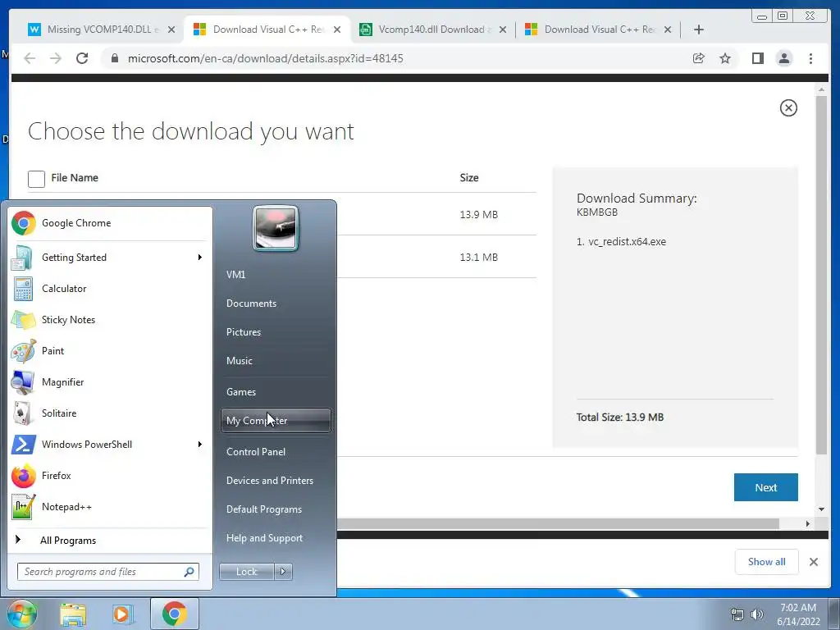The width and height of the screenshot is (840, 630).
Task: Go back in Chrome
Action: [30, 58]
